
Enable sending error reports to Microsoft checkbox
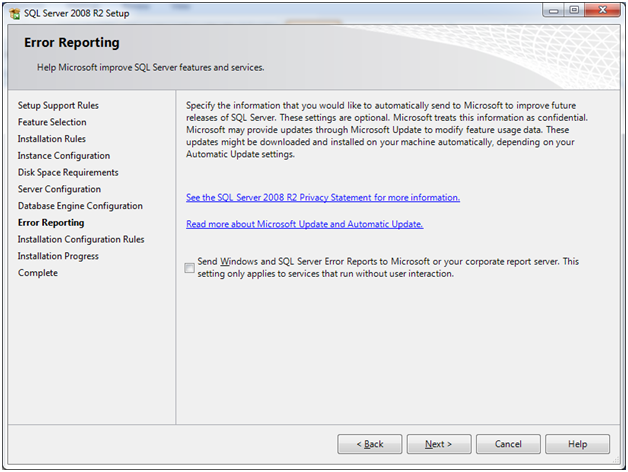pyautogui.click(x=190, y=267)
